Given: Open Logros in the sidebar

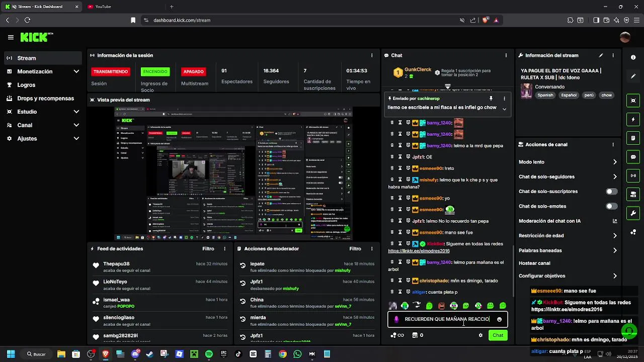Looking at the screenshot, I should tap(43, 85).
